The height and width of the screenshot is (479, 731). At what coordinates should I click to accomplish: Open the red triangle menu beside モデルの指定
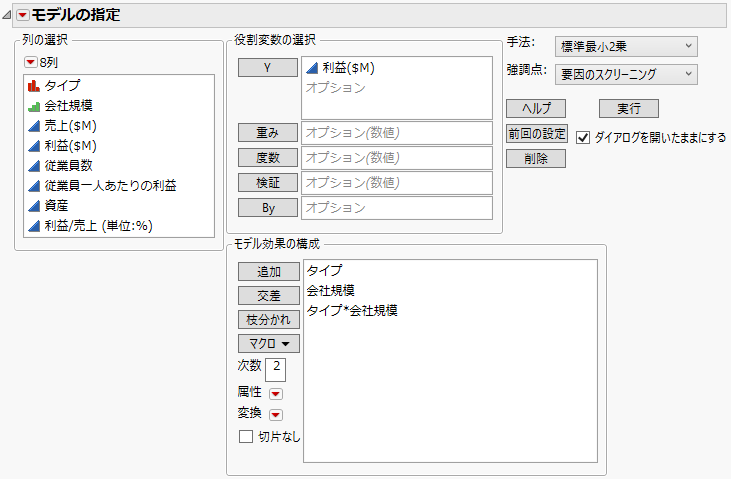[22, 15]
